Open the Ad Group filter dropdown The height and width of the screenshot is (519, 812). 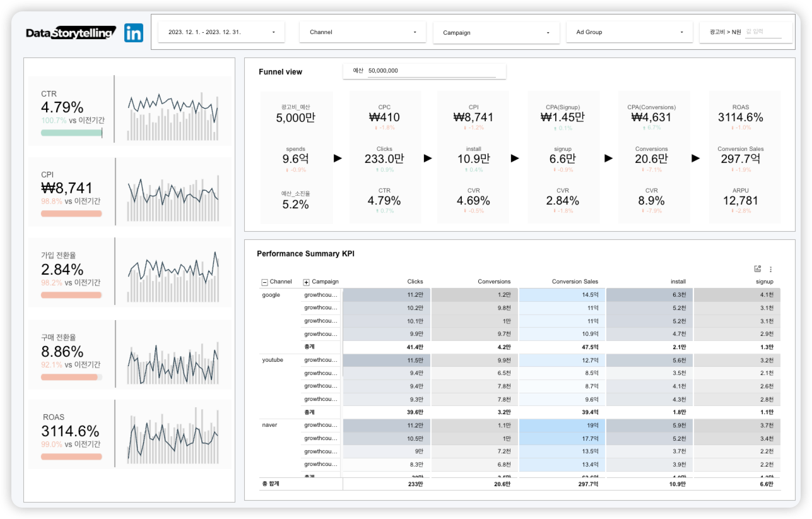coord(630,32)
